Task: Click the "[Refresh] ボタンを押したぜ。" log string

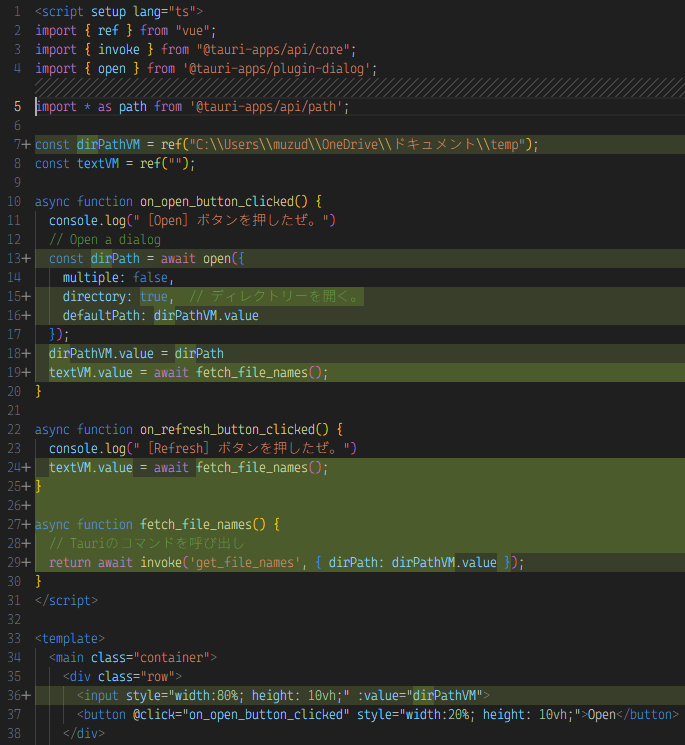Action: point(242,449)
